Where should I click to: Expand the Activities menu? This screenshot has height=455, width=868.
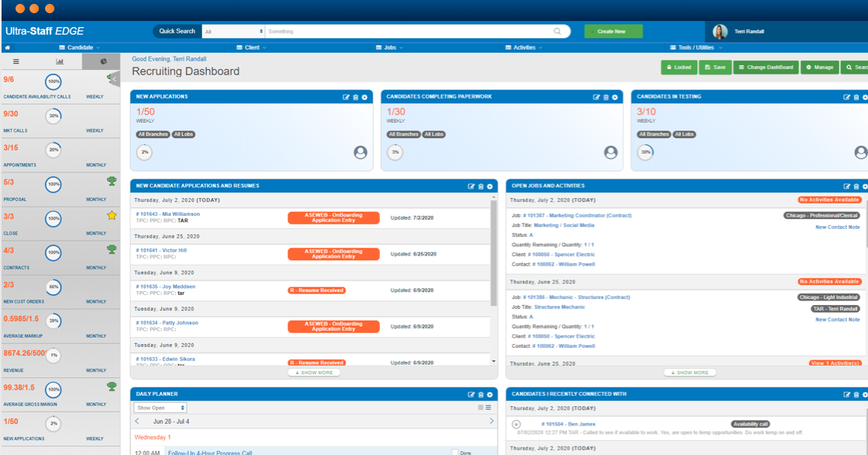(524, 47)
